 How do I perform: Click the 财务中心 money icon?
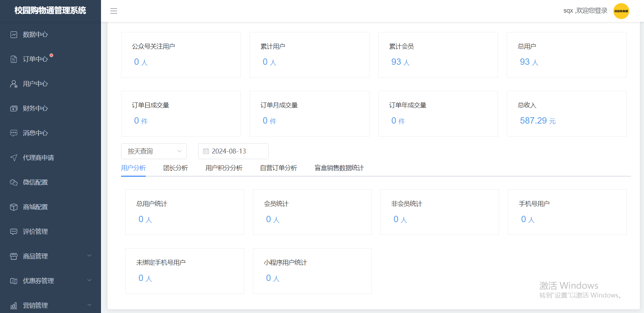14,108
